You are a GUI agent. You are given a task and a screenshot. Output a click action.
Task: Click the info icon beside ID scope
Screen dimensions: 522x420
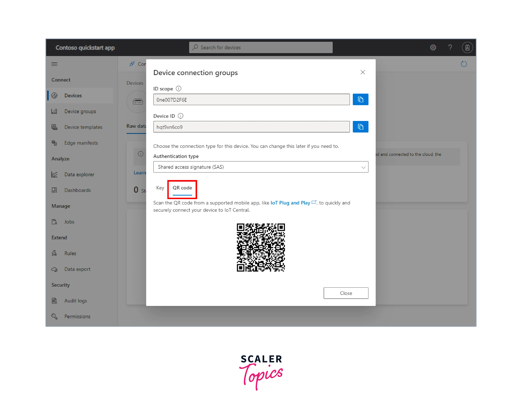(x=178, y=89)
